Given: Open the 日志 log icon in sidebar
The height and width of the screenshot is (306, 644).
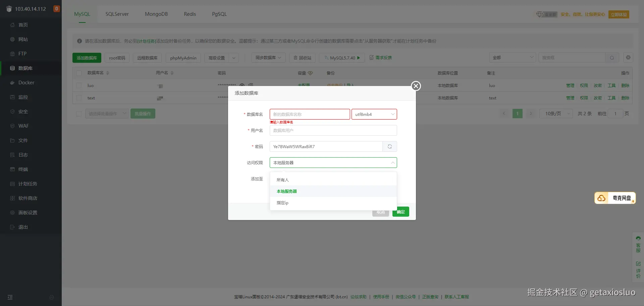Looking at the screenshot, I should pyautogui.click(x=12, y=155).
